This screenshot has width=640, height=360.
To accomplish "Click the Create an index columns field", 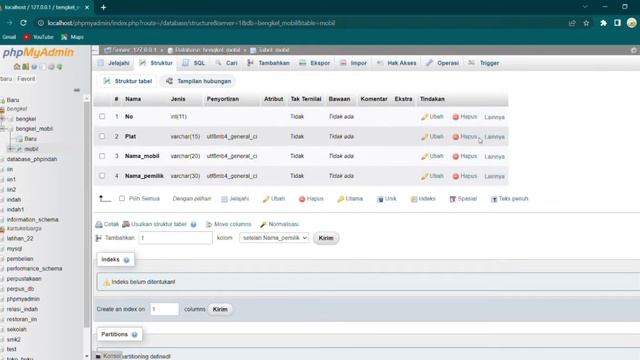I will [164, 309].
